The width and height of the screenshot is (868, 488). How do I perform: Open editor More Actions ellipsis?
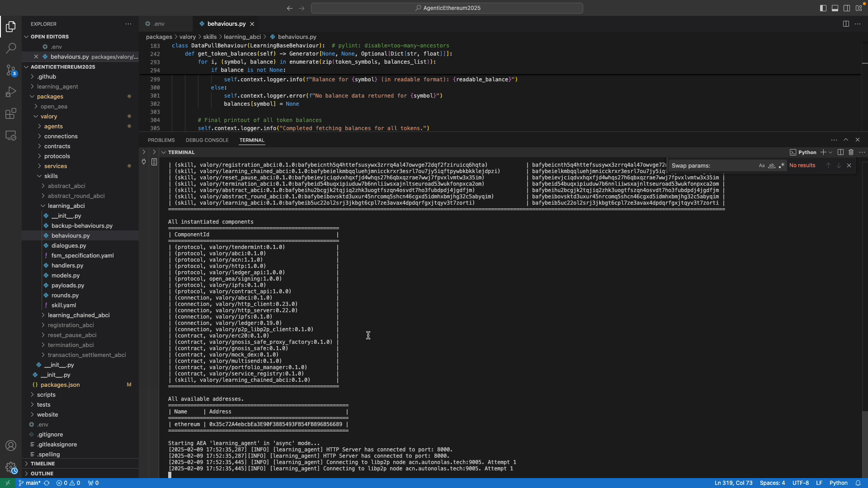click(x=858, y=24)
